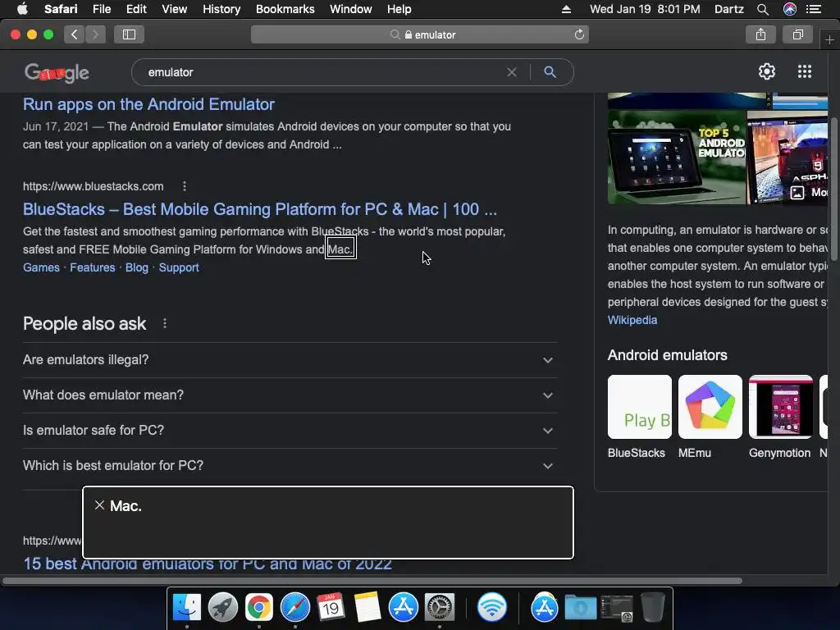The image size is (840, 630).
Task: Open the Trash in the Dock
Action: (652, 608)
